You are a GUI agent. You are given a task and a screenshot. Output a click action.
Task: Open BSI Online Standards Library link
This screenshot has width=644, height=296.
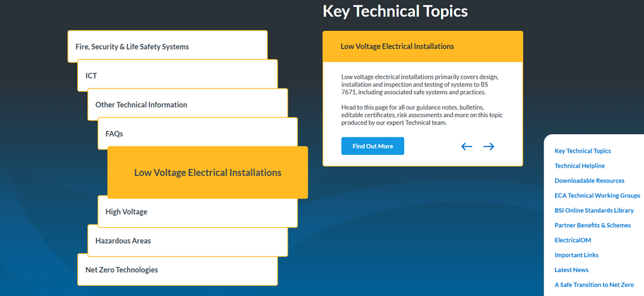point(594,210)
